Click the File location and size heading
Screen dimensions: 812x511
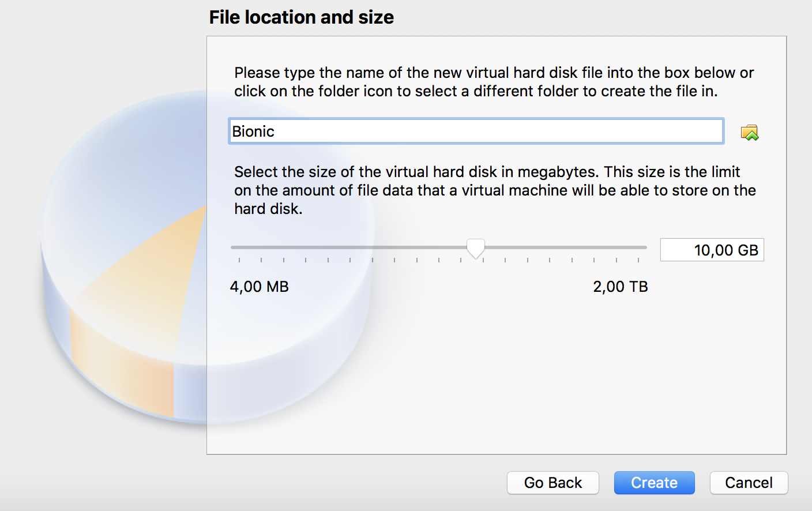click(301, 17)
